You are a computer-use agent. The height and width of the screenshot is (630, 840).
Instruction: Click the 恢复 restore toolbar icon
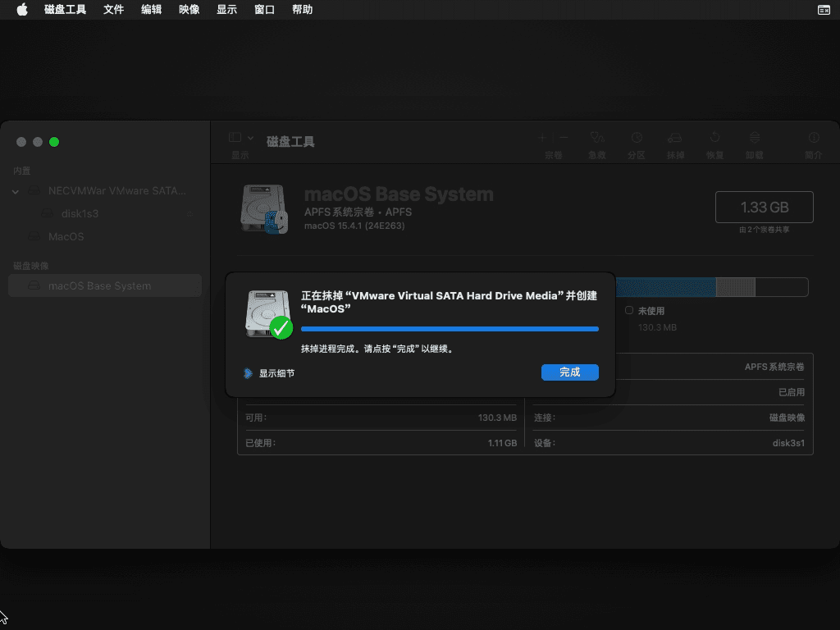click(x=714, y=138)
